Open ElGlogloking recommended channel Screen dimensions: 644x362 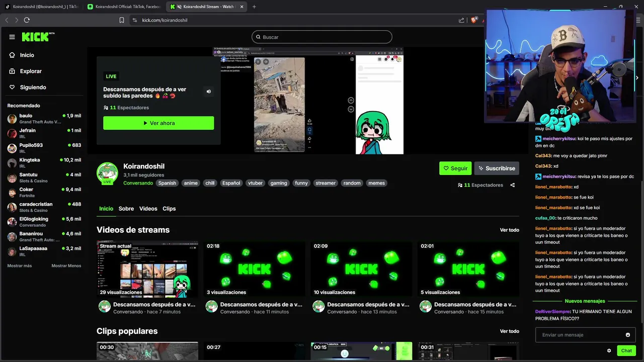[x=44, y=222]
